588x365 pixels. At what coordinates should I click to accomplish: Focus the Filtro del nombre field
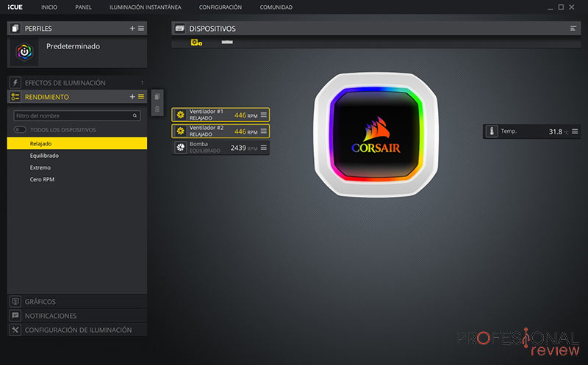click(77, 116)
